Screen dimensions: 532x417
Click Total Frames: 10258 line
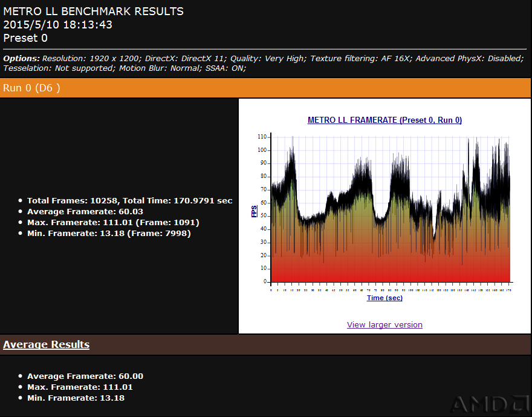click(129, 201)
